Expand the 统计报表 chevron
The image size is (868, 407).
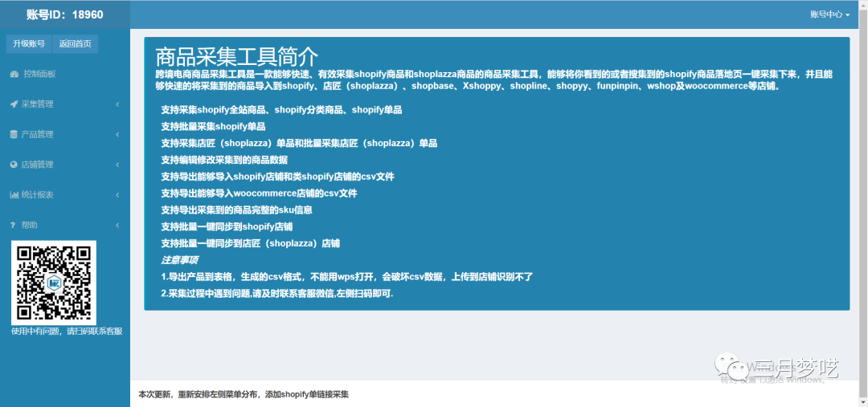pos(118,194)
